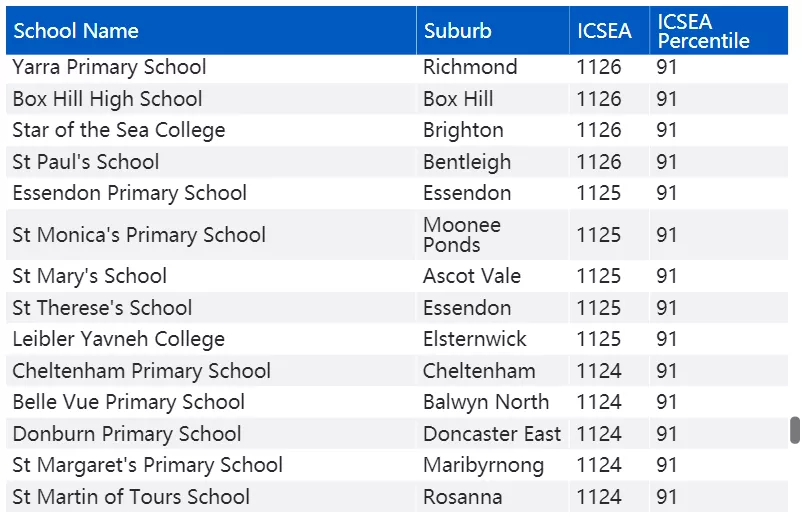
Task: Click the St Paul's School entry
Action: (x=85, y=162)
